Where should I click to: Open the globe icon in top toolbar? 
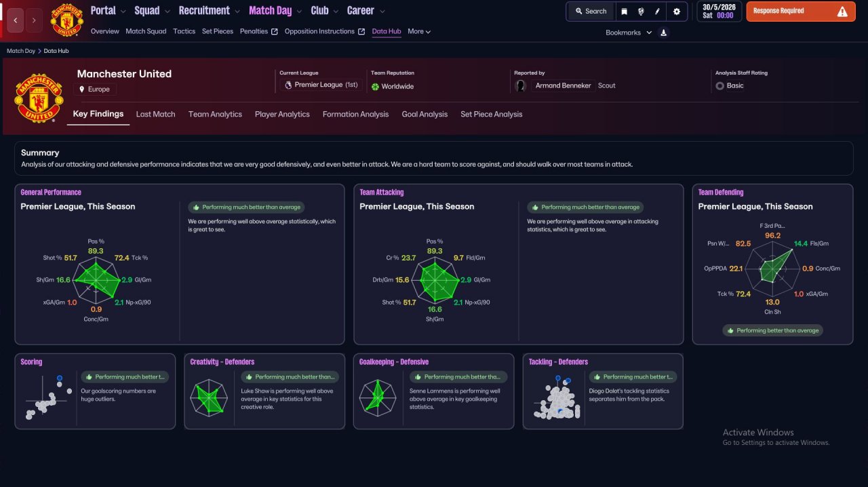click(x=641, y=12)
